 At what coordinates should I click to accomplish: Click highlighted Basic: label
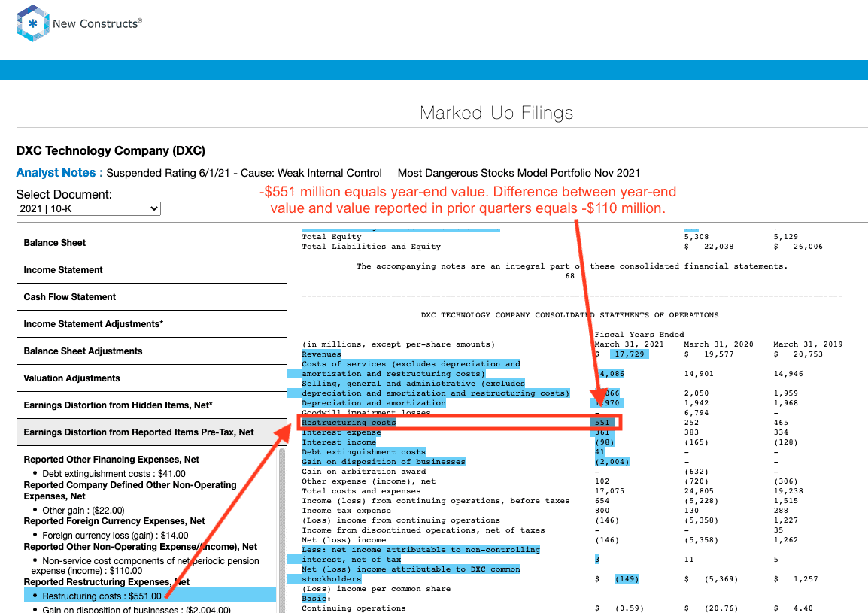click(314, 599)
